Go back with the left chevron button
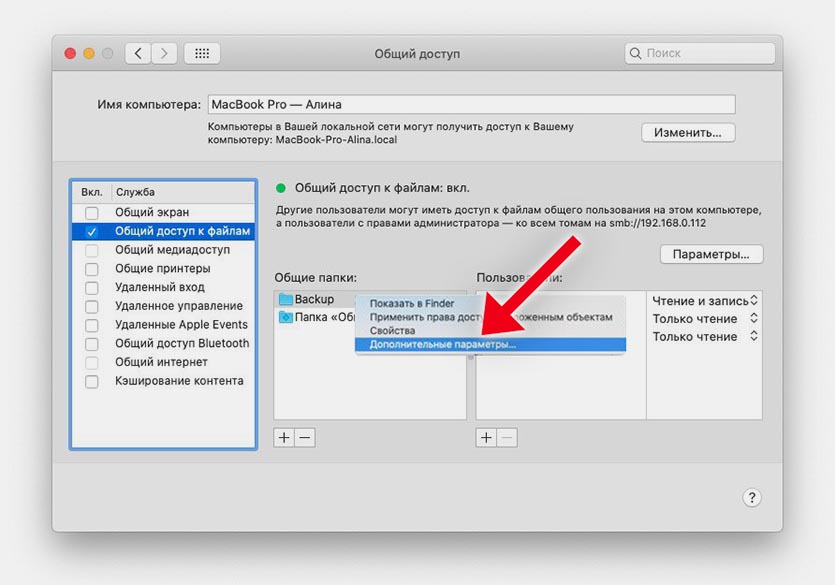The image size is (835, 585). [138, 53]
